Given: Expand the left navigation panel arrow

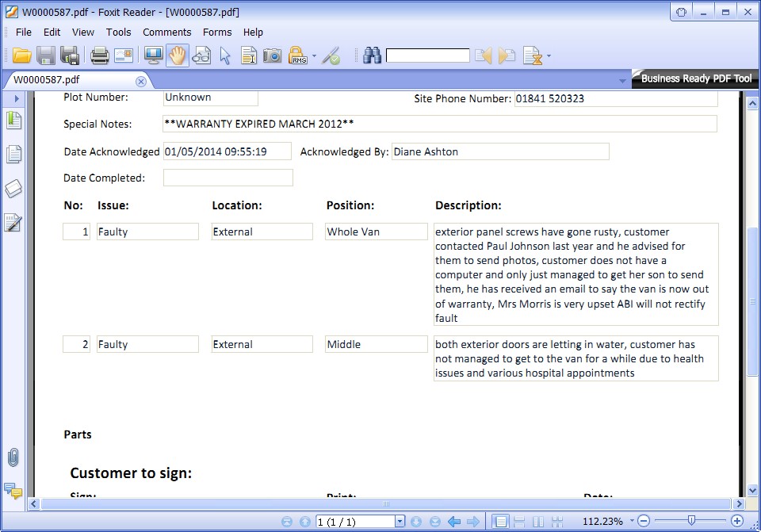Looking at the screenshot, I should pyautogui.click(x=16, y=98).
